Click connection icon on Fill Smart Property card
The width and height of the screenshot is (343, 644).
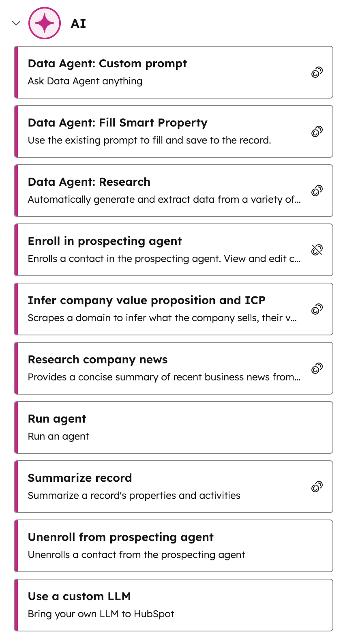pos(317,131)
